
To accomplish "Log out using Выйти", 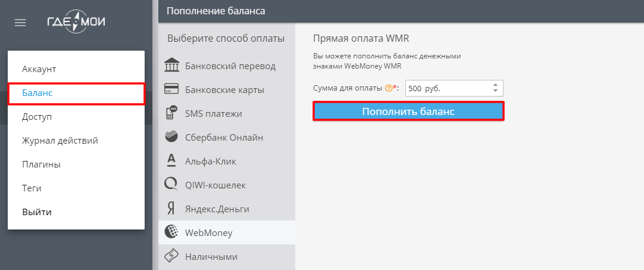I will [76, 212].
